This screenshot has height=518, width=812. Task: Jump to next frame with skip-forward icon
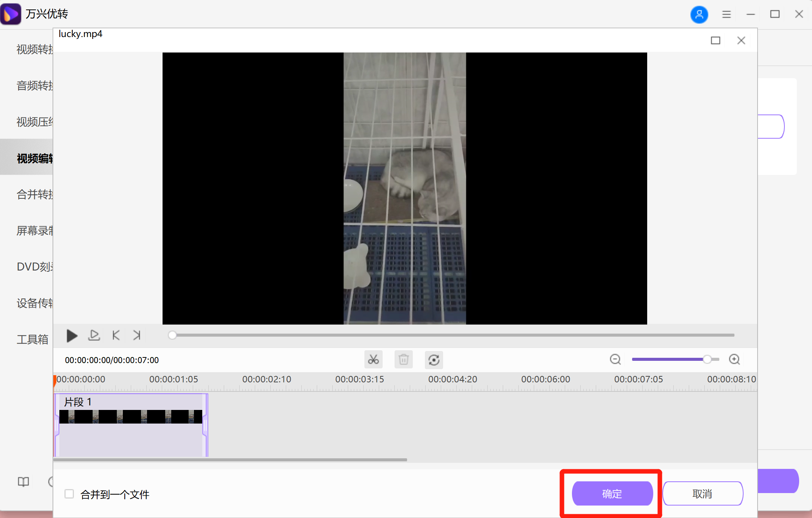click(x=136, y=335)
